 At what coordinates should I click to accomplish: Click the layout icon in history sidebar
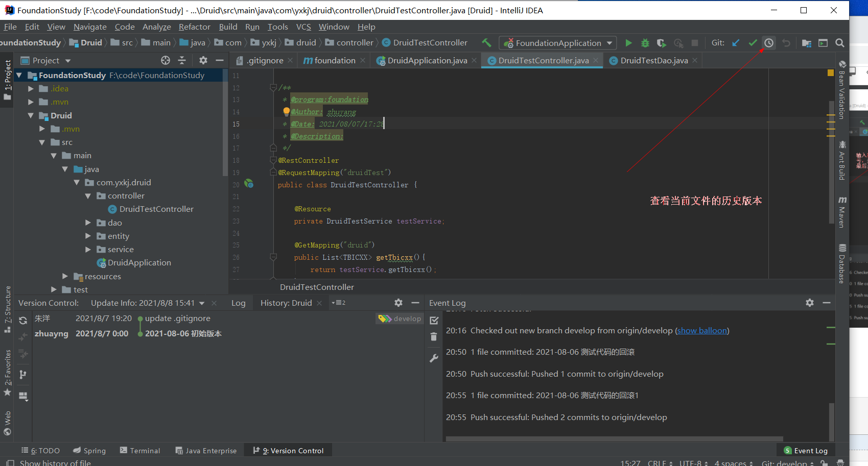pyautogui.click(x=23, y=396)
